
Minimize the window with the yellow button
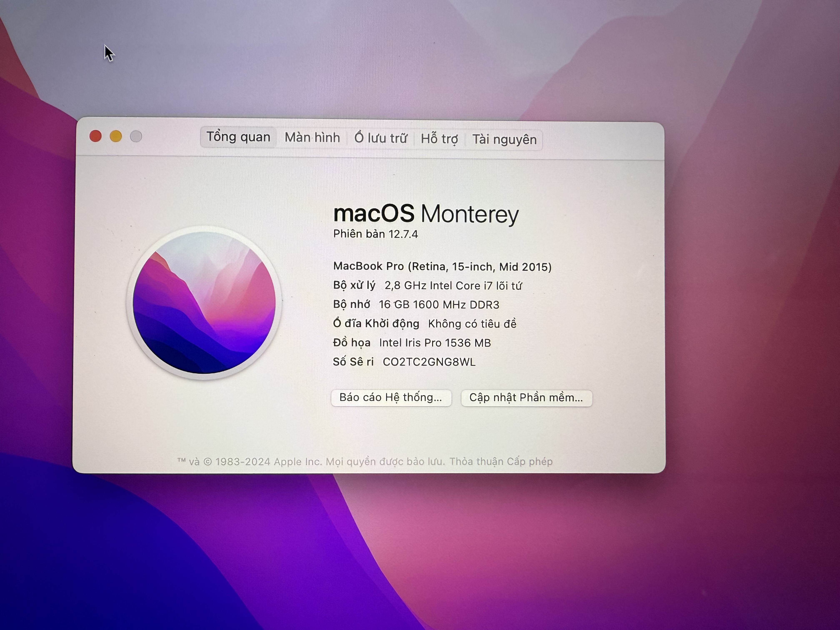[x=116, y=136]
